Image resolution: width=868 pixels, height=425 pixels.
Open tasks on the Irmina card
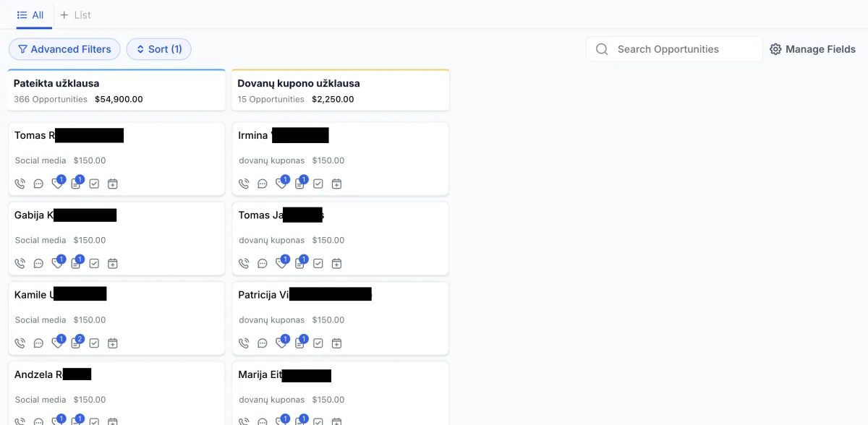click(318, 184)
